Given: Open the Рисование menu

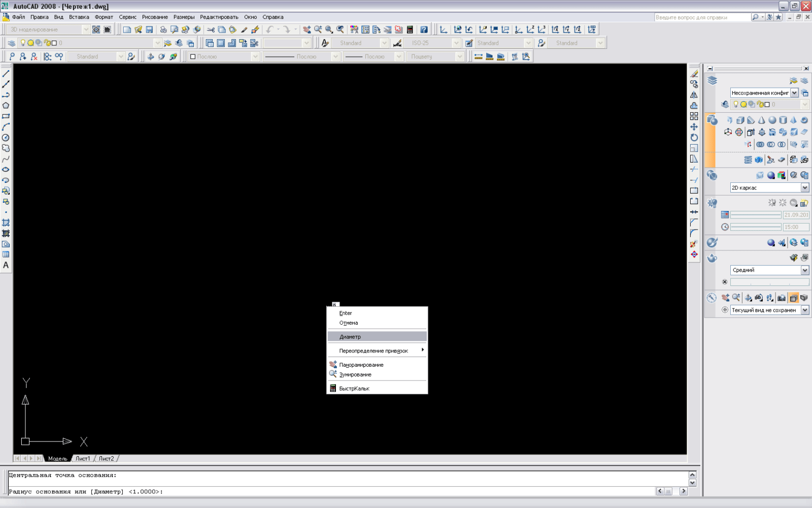Looking at the screenshot, I should coord(155,17).
